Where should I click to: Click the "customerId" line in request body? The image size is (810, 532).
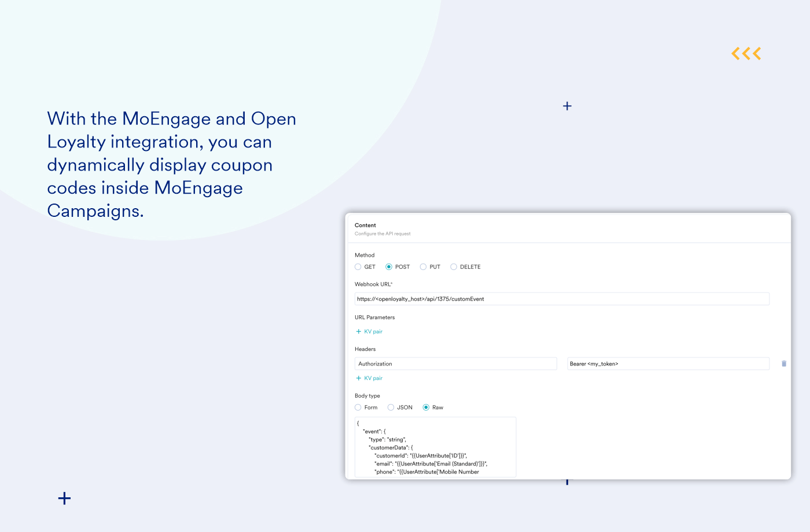pyautogui.click(x=421, y=456)
